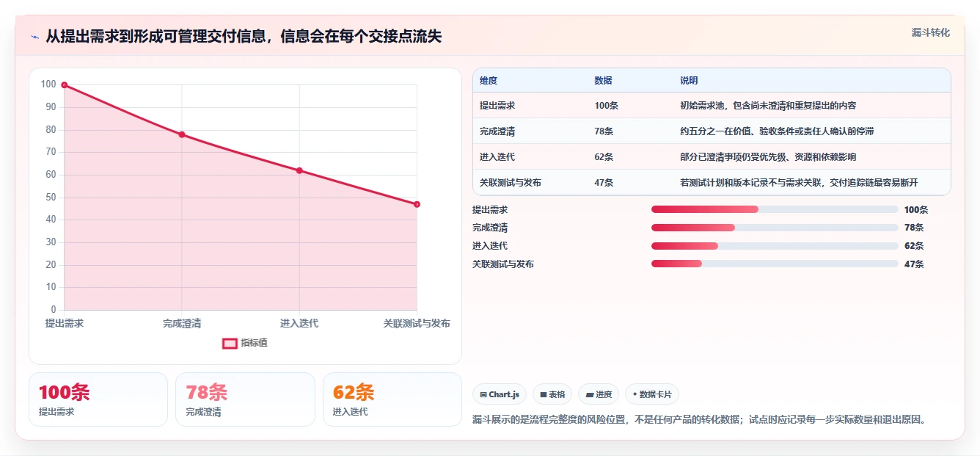The height and width of the screenshot is (456, 980).
Task: Click the 100条 table data cell
Action: tap(607, 106)
